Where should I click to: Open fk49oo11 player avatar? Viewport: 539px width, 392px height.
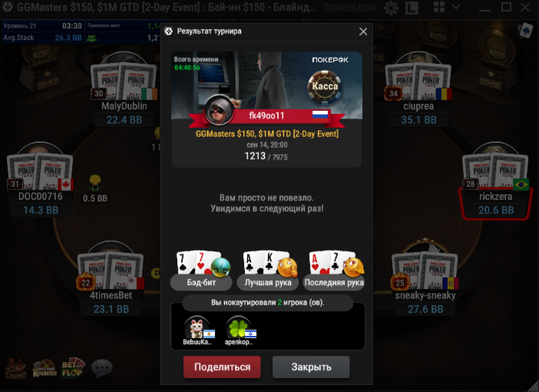click(219, 111)
